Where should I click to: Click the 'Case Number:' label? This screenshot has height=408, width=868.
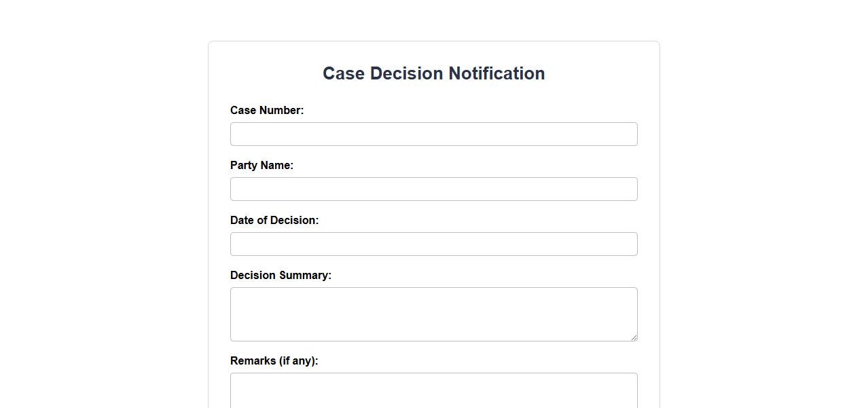click(267, 111)
